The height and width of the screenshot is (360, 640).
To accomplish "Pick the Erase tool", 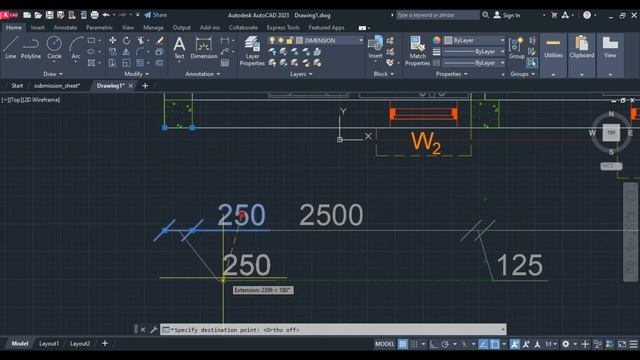I will tap(160, 40).
